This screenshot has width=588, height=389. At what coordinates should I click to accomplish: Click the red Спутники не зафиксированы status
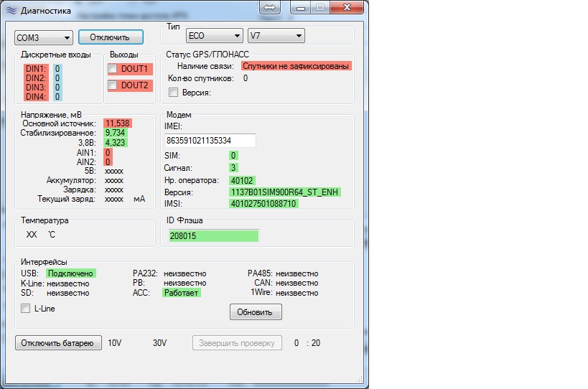point(297,66)
